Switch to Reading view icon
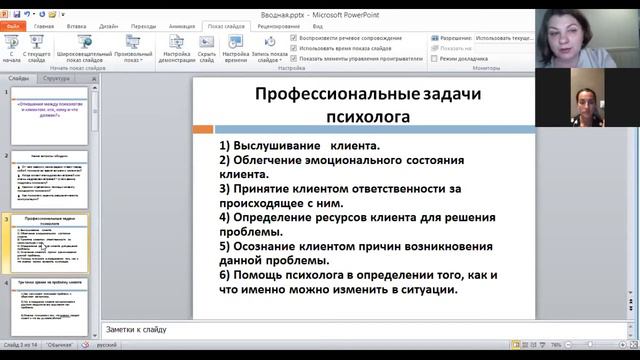Screen dimensions: 640x360 [x=533, y=345]
